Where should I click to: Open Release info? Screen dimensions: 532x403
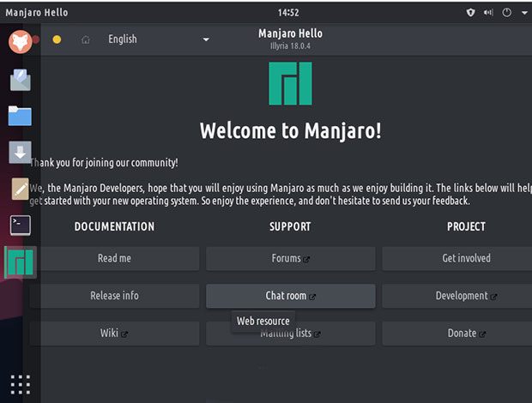pyautogui.click(x=114, y=296)
